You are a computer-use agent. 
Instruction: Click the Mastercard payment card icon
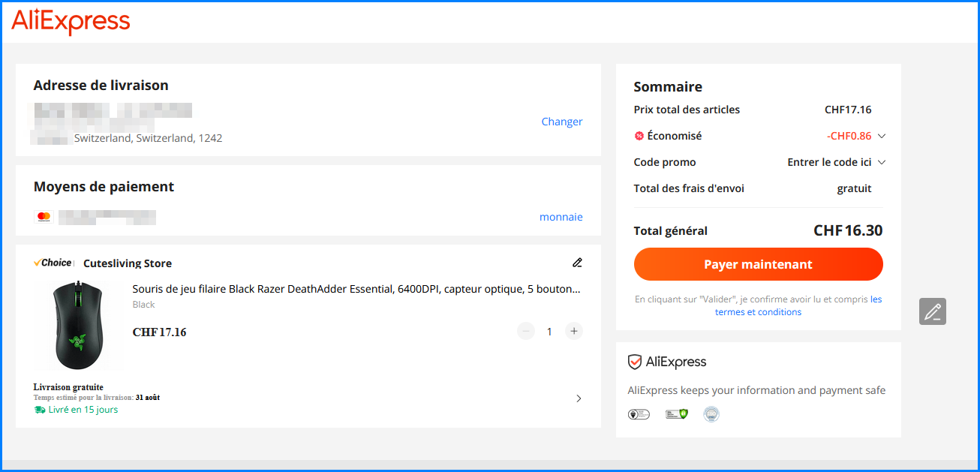pos(44,217)
